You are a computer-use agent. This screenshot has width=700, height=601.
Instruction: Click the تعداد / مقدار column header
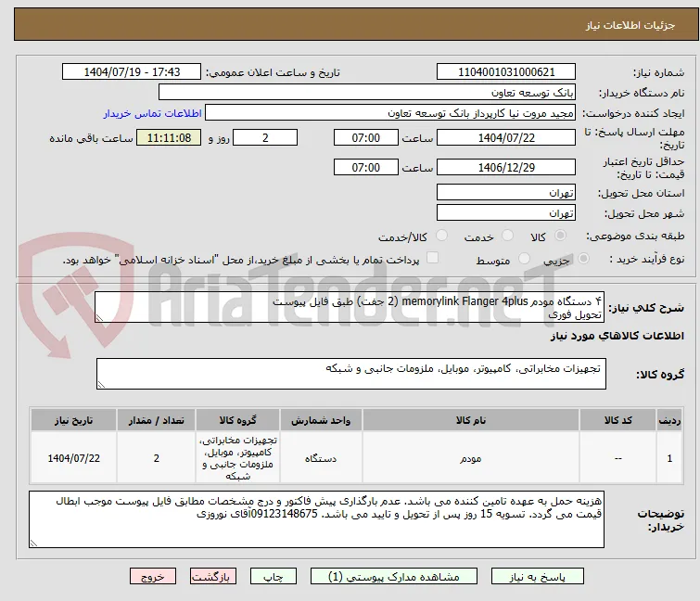click(x=157, y=420)
